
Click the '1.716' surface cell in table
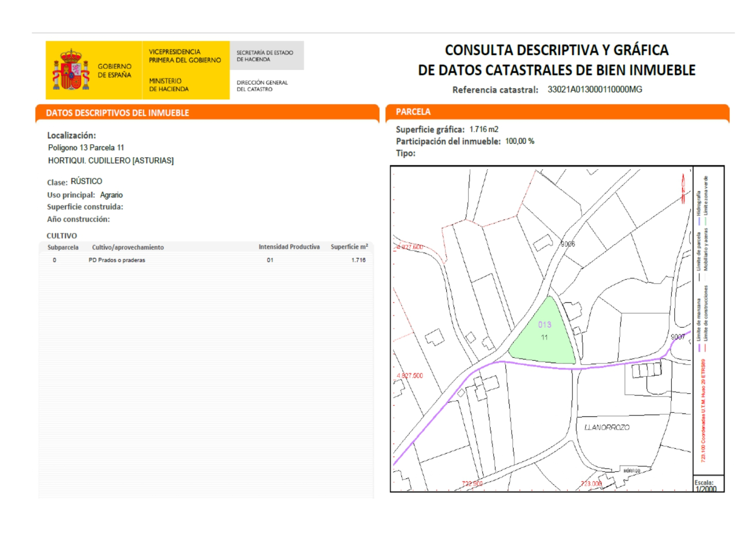[x=358, y=260]
